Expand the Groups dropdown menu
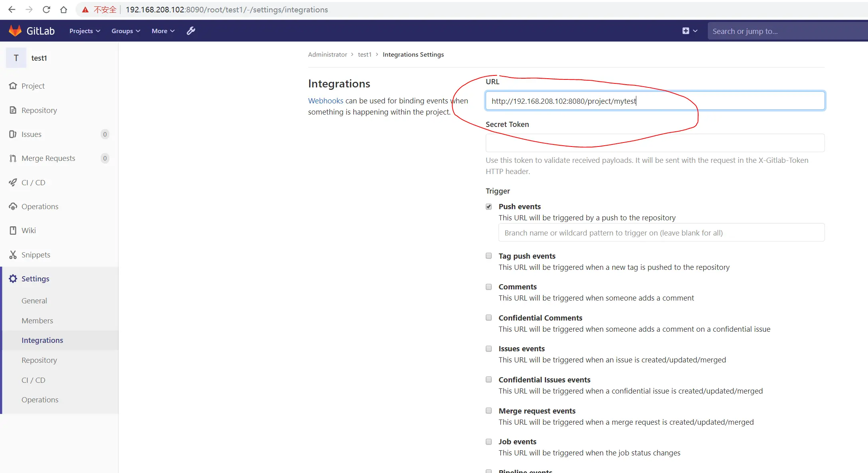This screenshot has width=868, height=473. pos(126,31)
